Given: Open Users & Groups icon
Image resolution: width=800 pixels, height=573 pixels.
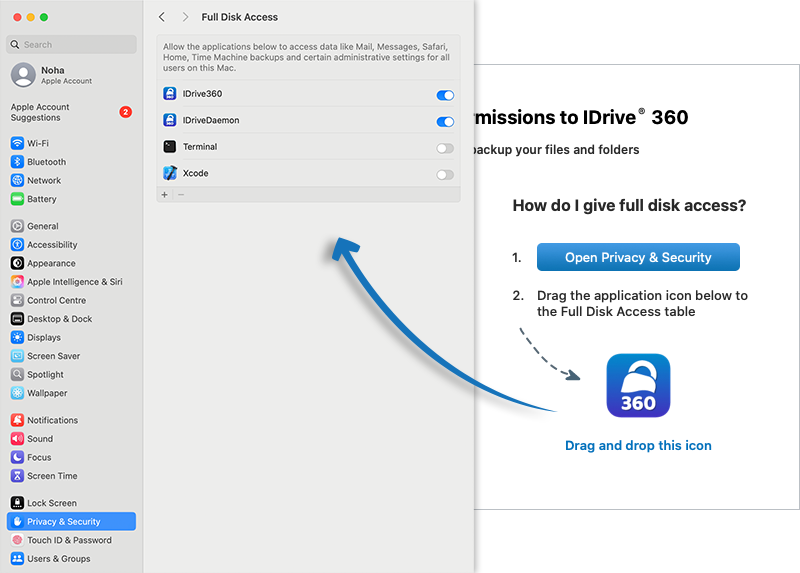Looking at the screenshot, I should (x=17, y=559).
